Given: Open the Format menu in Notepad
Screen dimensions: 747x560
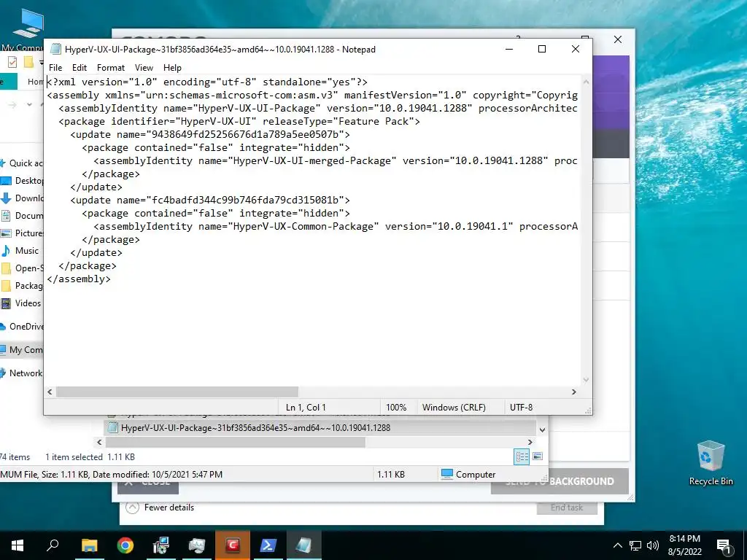Looking at the screenshot, I should coord(111,68).
